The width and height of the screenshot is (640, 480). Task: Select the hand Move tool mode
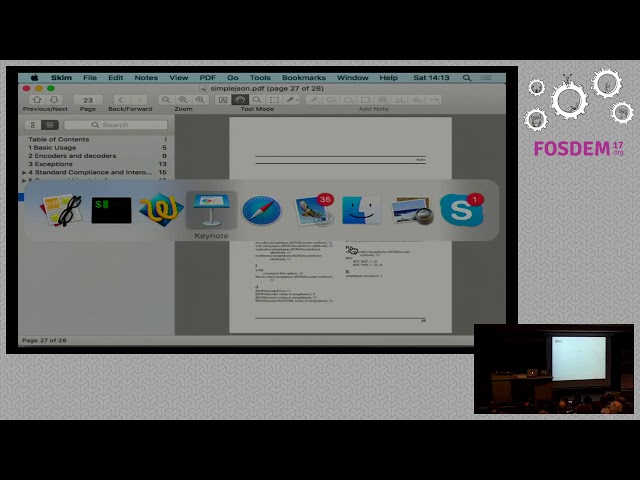pos(240,100)
